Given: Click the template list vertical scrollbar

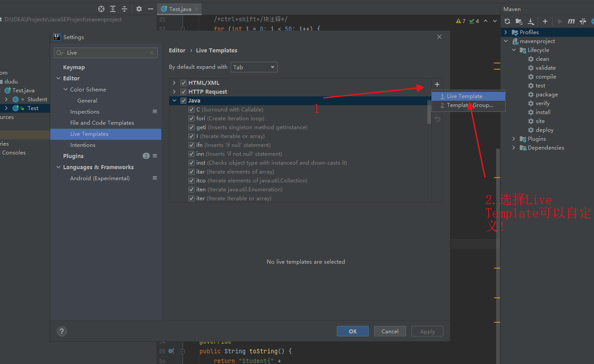Looking at the screenshot, I should (429, 112).
